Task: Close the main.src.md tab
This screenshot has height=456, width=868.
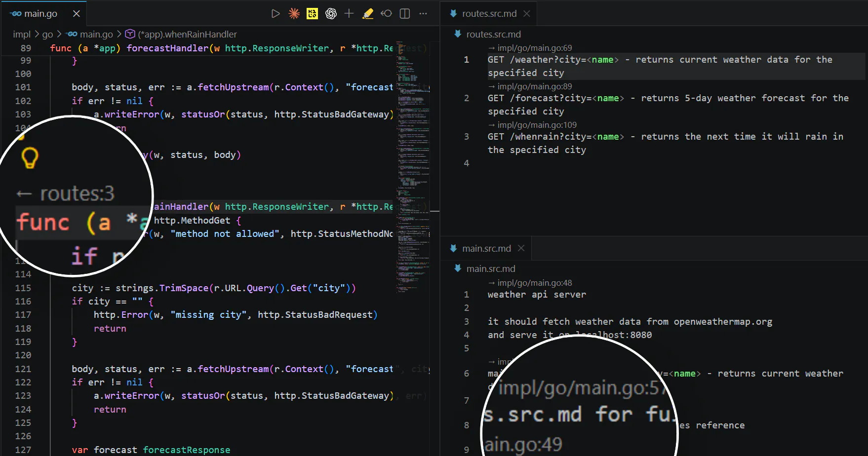Action: (x=521, y=248)
